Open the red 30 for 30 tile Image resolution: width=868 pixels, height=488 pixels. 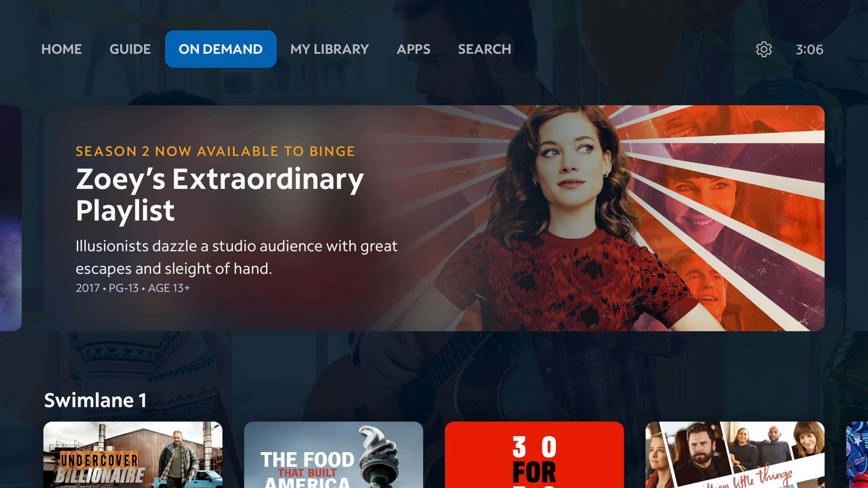(534, 455)
